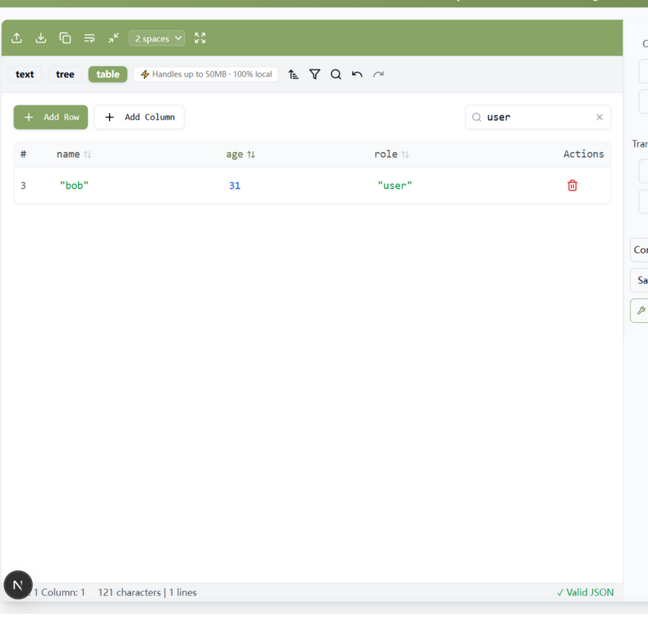Clear the search field with the X
Image resolution: width=648 pixels, height=644 pixels.
[x=599, y=117]
